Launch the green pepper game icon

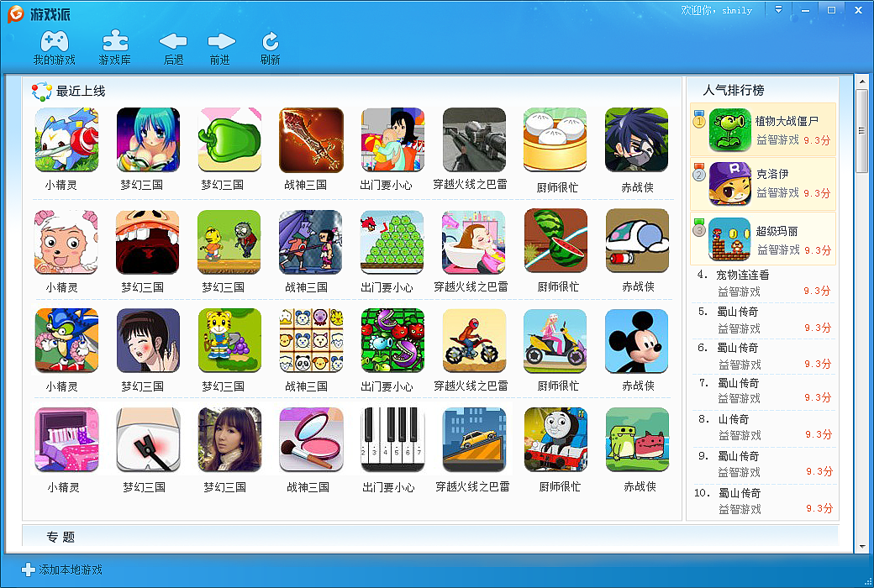pyautogui.click(x=229, y=139)
